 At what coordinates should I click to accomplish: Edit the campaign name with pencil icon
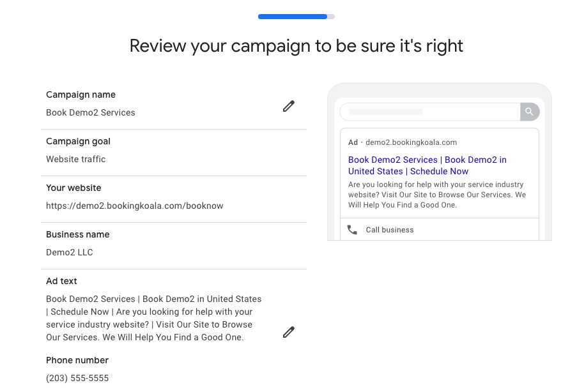point(289,106)
